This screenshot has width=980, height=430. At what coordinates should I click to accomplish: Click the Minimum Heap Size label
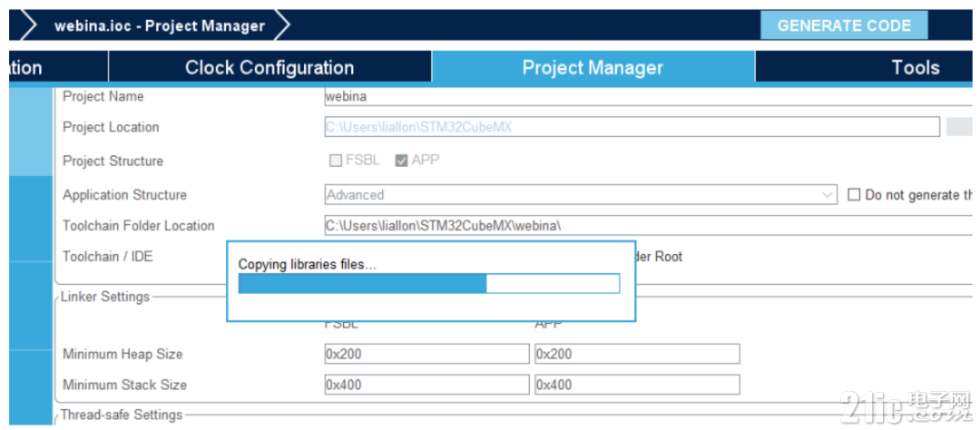point(122,354)
